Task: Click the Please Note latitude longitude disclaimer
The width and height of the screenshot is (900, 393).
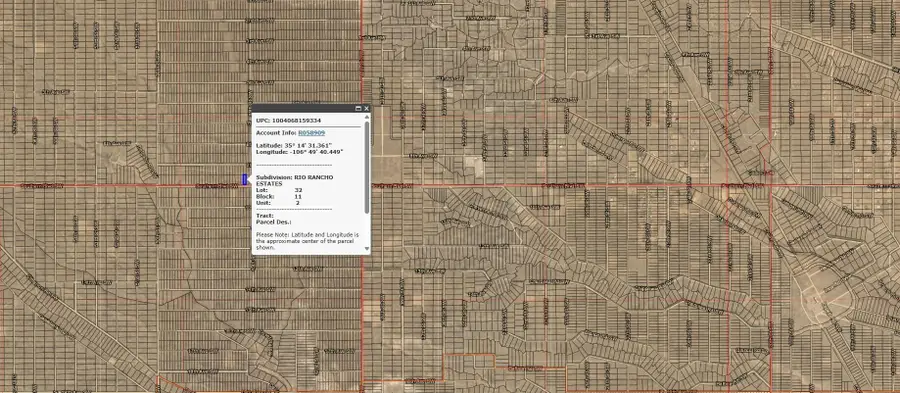Action: [308, 242]
